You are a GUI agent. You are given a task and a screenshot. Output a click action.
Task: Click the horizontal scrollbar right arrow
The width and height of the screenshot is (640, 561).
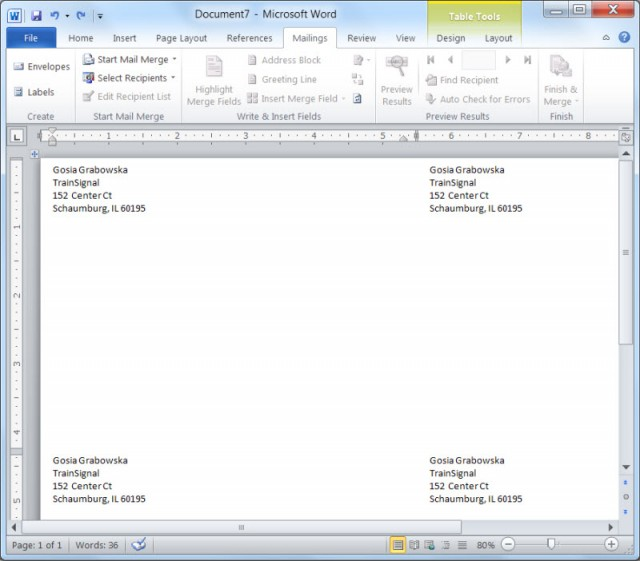point(611,527)
